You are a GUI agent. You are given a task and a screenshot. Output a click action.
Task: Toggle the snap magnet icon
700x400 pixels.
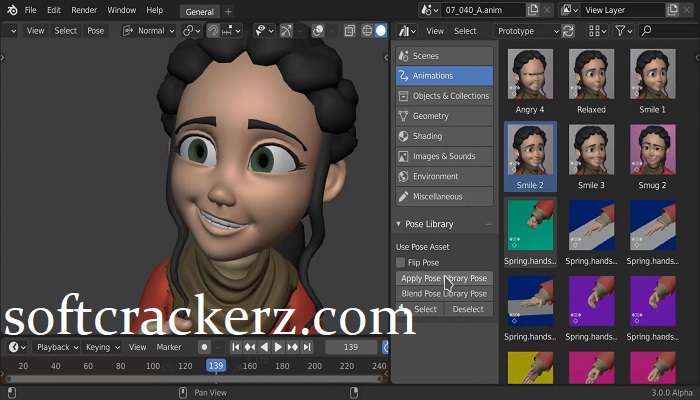coord(213,31)
